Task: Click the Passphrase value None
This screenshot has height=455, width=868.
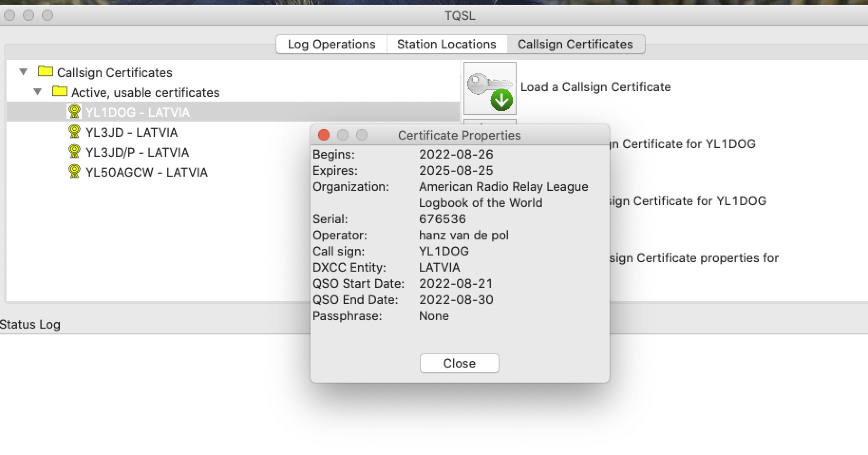Action: [434, 316]
